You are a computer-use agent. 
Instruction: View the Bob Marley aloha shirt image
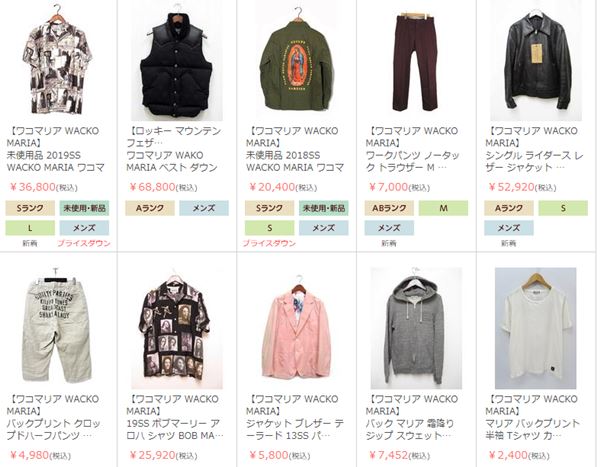click(x=177, y=328)
